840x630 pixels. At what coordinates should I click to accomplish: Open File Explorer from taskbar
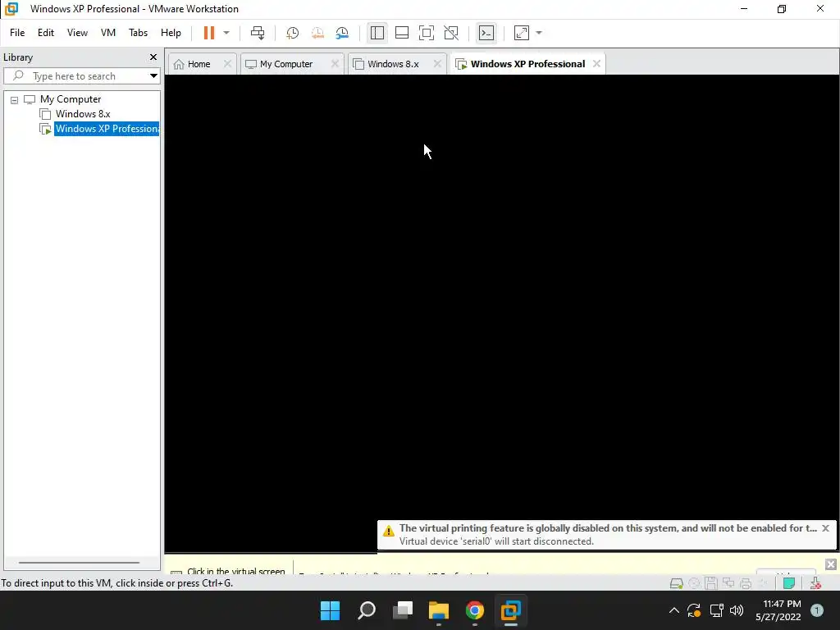point(439,610)
